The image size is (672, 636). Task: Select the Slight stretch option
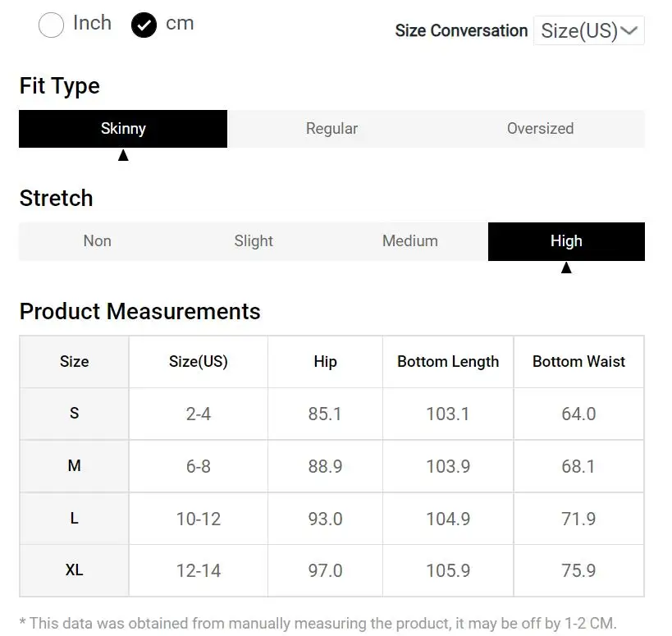point(254,241)
